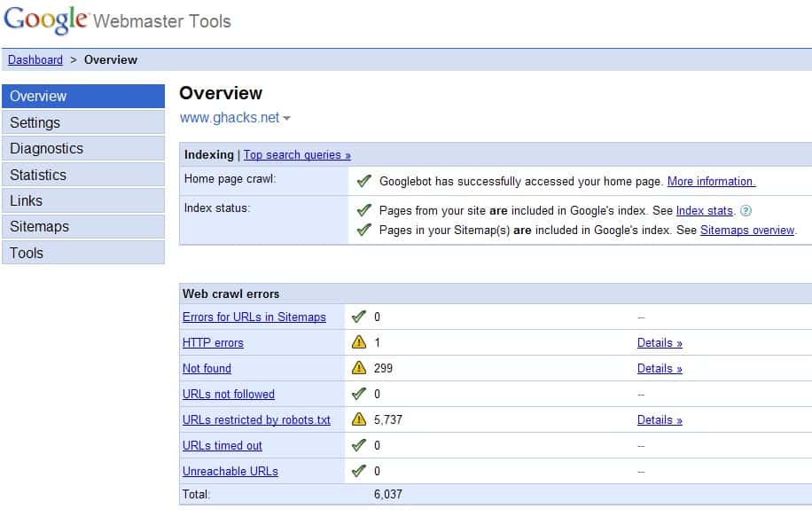Open the HTTP errors link
Image resolution: width=812 pixels, height=517 pixels.
coord(213,343)
